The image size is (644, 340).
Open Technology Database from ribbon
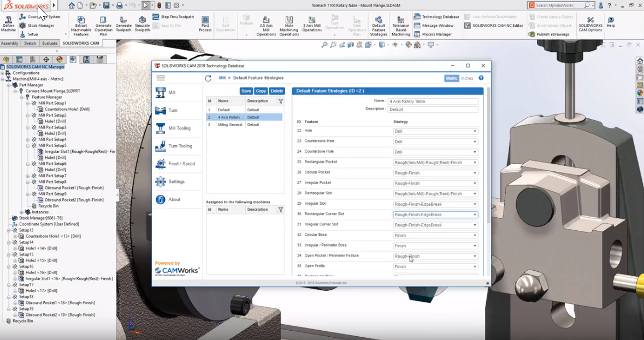point(436,17)
